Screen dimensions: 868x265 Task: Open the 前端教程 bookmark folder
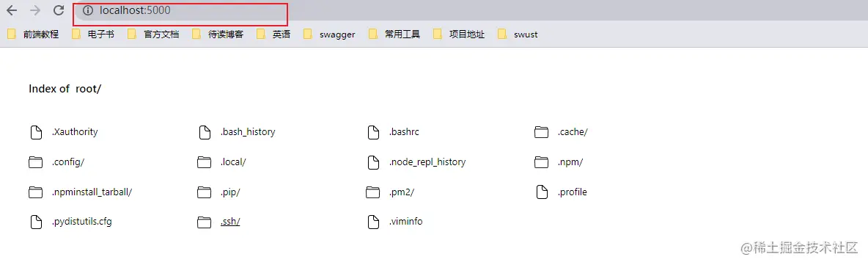click(33, 35)
